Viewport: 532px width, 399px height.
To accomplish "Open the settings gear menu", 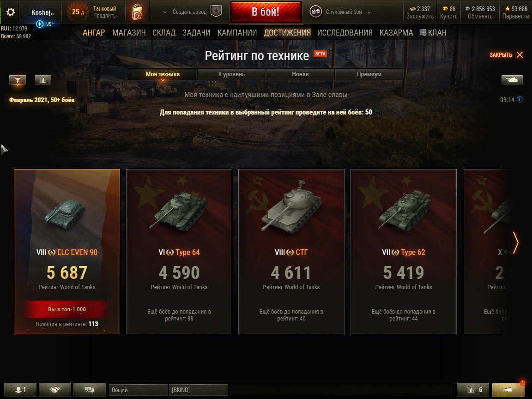I will 11,12.
